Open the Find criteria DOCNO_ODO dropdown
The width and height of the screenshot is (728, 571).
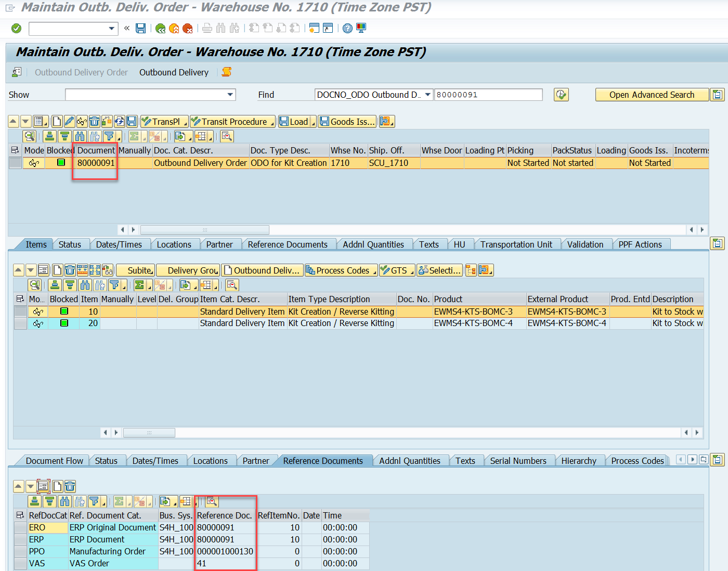click(x=427, y=95)
